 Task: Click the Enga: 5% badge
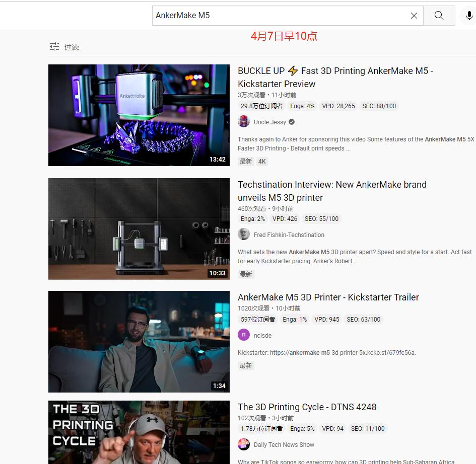[x=302, y=428]
